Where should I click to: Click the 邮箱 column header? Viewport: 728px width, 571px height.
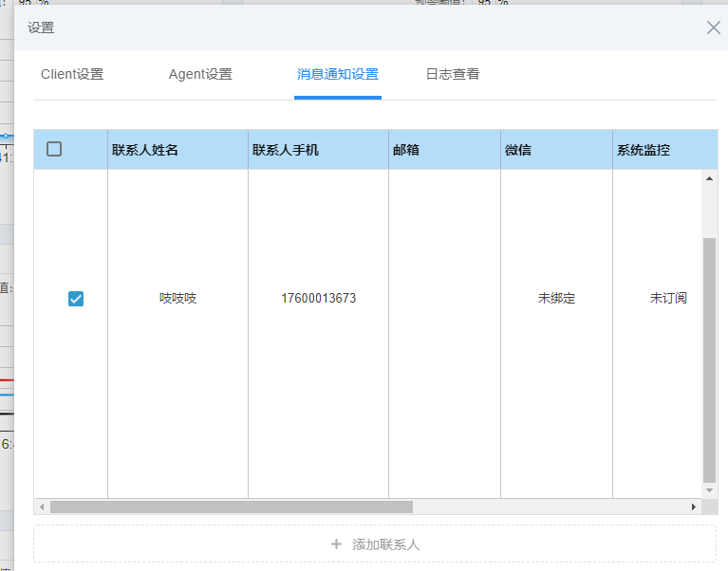pos(406,150)
